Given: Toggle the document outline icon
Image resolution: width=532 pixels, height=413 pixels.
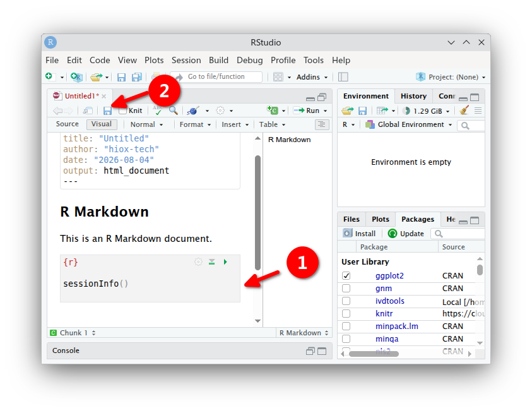Looking at the screenshot, I should [x=322, y=124].
